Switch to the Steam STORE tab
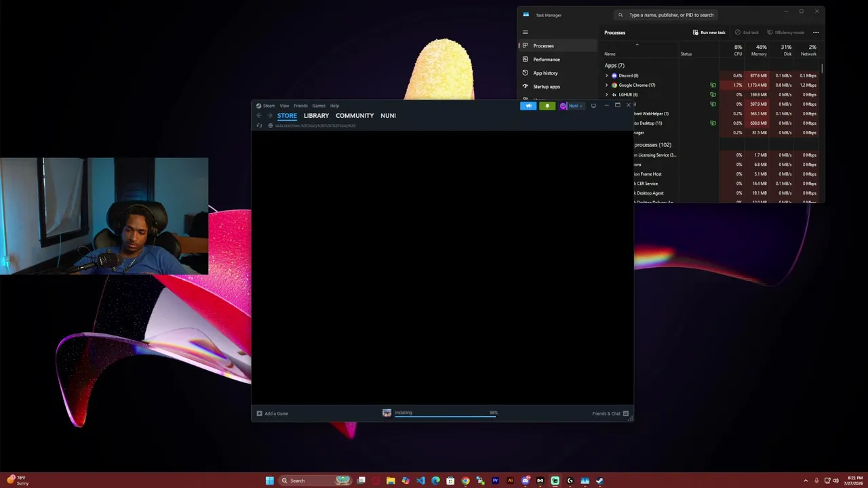The width and height of the screenshot is (868, 488). (287, 116)
